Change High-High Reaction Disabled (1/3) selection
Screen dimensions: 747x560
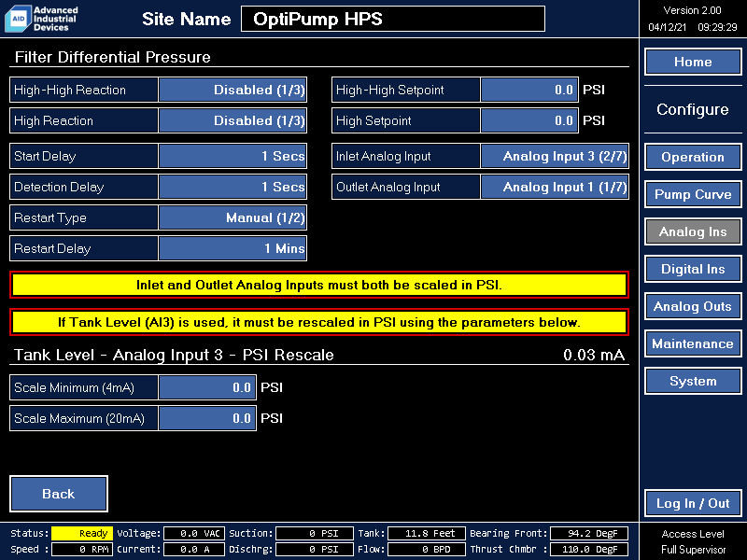(233, 90)
